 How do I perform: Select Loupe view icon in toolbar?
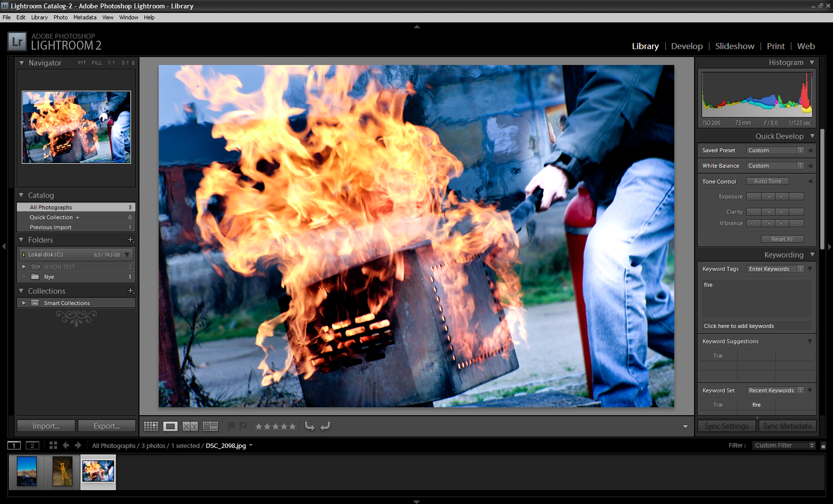170,426
